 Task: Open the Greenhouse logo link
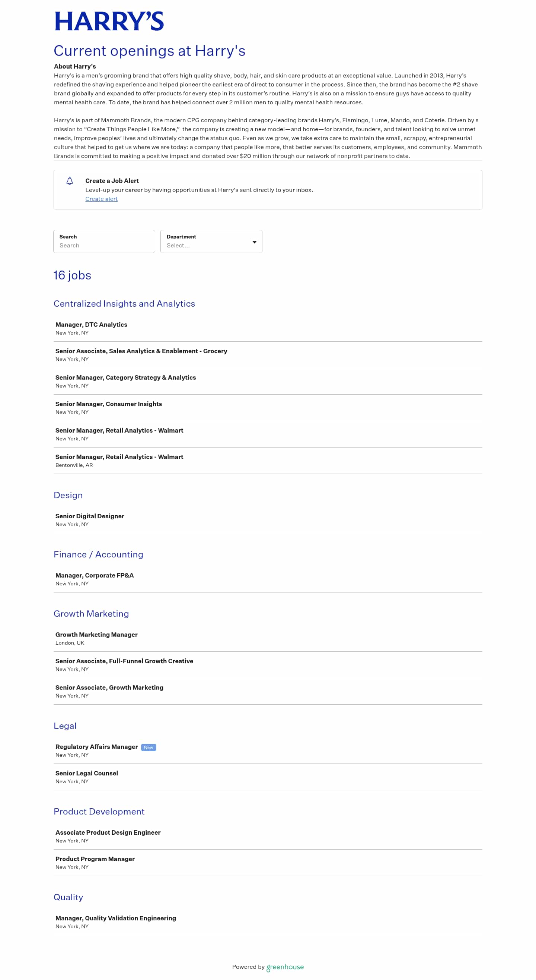[285, 967]
